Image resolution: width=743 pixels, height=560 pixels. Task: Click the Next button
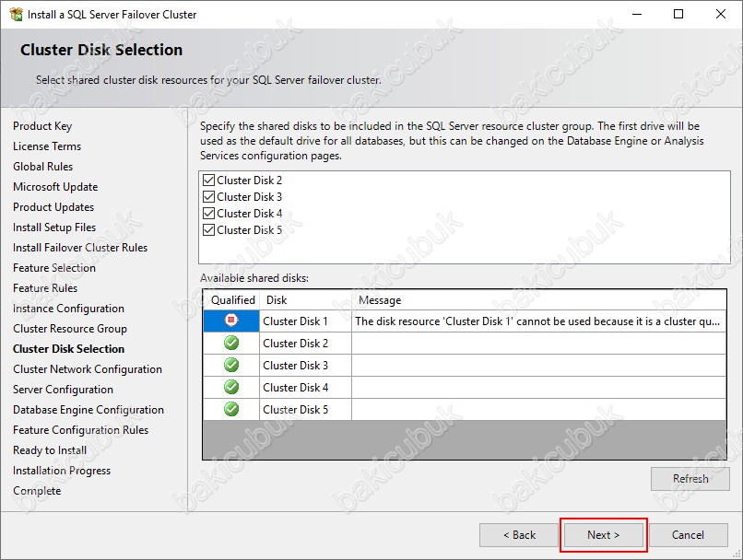(x=604, y=535)
